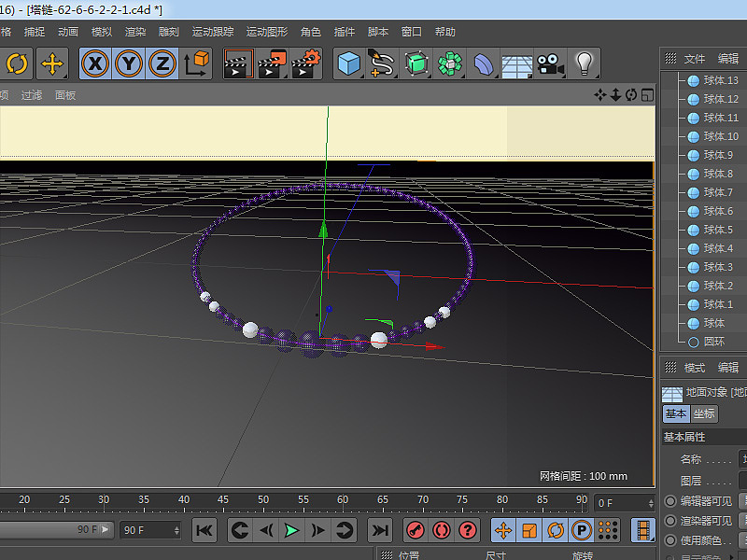Go to the previous keyframe
Image resolution: width=747 pixels, height=560 pixels.
pyautogui.click(x=240, y=530)
